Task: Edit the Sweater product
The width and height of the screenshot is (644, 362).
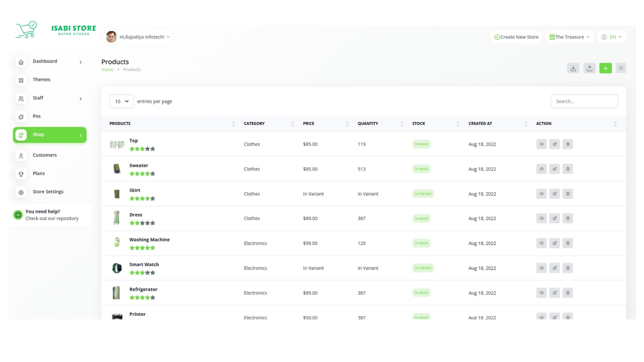Action: pyautogui.click(x=554, y=169)
